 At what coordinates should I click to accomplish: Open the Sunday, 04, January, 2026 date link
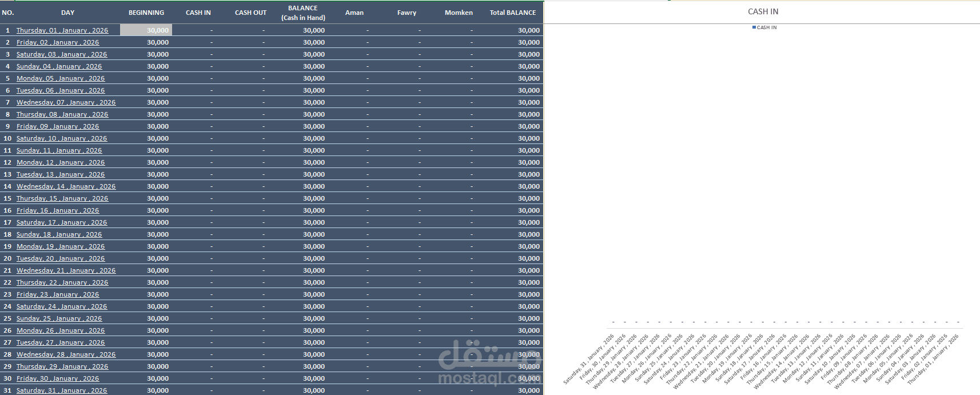tap(59, 66)
